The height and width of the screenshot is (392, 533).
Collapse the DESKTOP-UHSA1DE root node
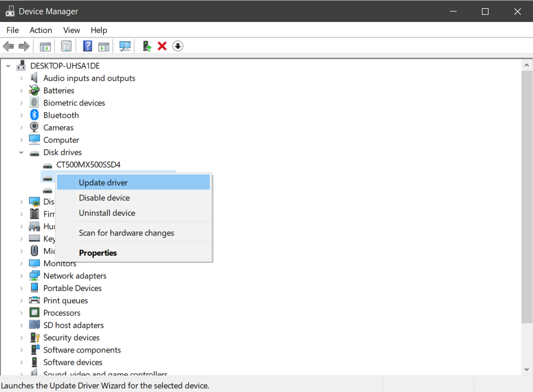click(x=8, y=66)
